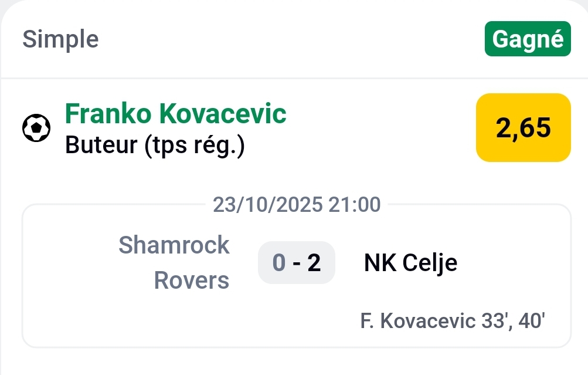Click the F. Kovacevic scorer line

[453, 321]
